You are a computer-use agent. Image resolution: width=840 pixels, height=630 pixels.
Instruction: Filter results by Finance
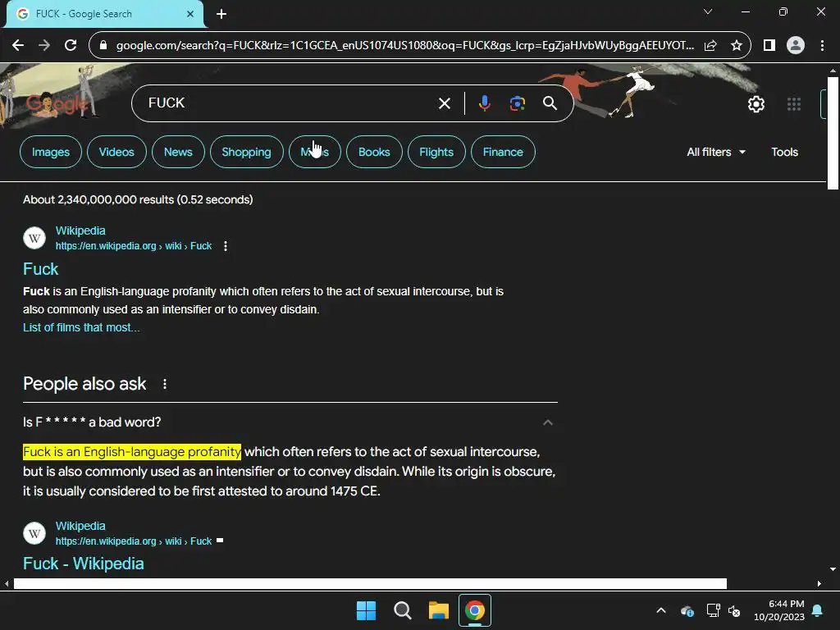[x=503, y=152]
